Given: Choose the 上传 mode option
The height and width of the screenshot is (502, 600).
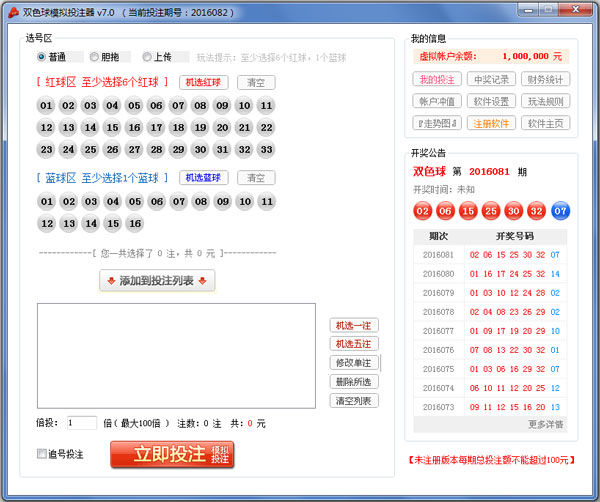Looking at the screenshot, I should (147, 57).
